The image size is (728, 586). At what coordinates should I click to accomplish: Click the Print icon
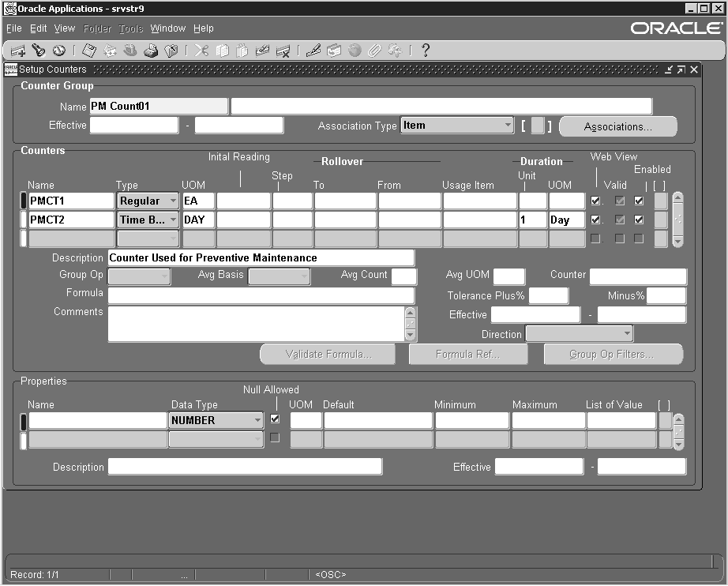[x=151, y=50]
